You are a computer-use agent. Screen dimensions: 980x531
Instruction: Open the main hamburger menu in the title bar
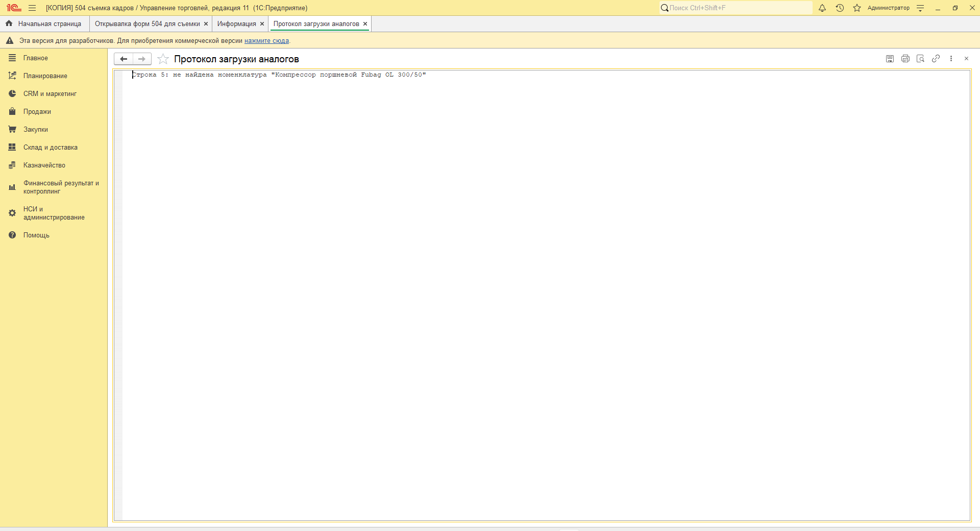32,8
